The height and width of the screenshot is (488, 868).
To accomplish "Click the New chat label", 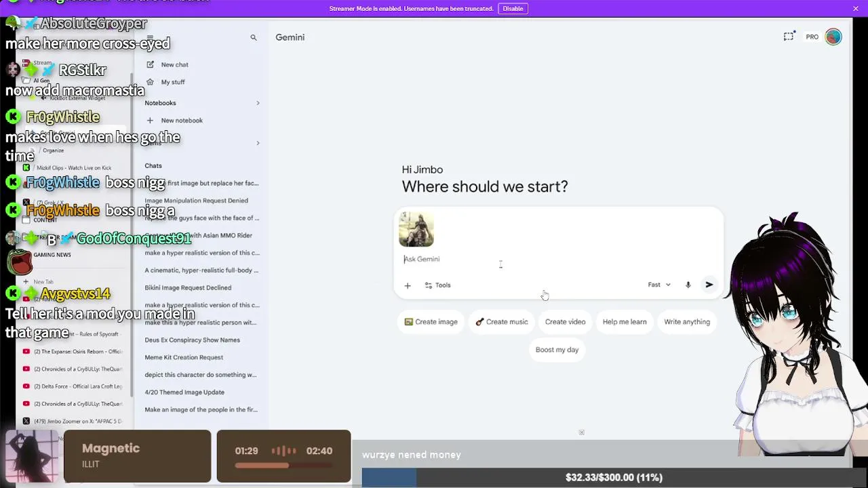I will pos(175,64).
